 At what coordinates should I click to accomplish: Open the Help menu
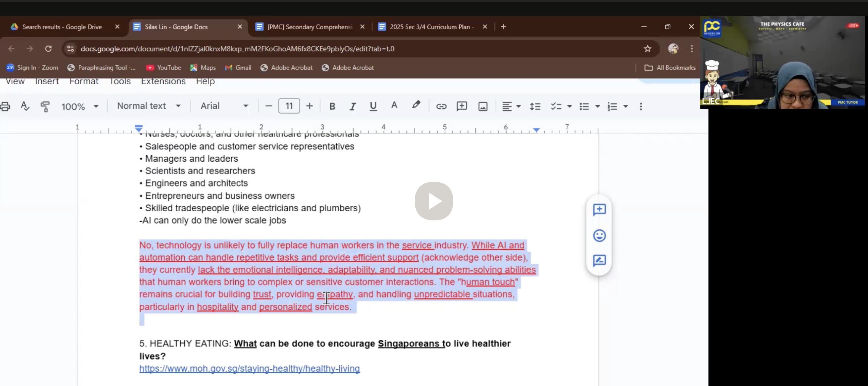point(205,81)
